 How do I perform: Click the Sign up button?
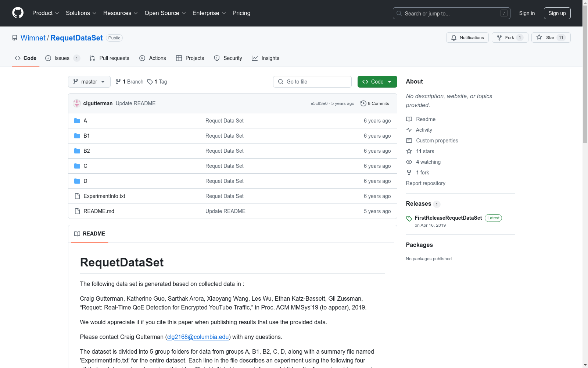click(557, 13)
